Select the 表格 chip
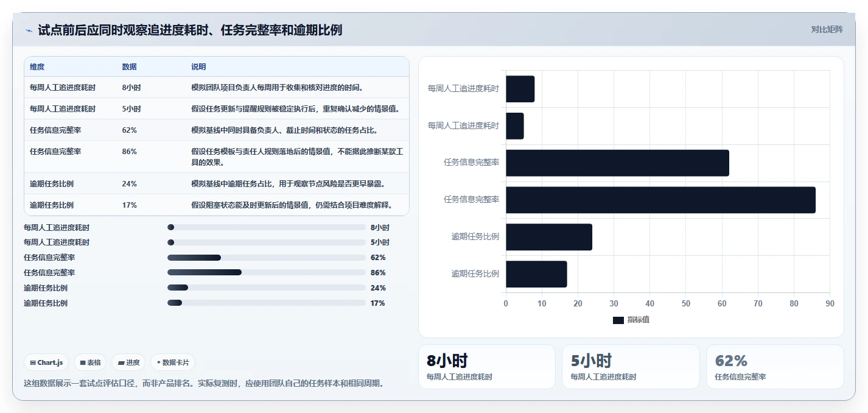868x413 pixels. 90,362
